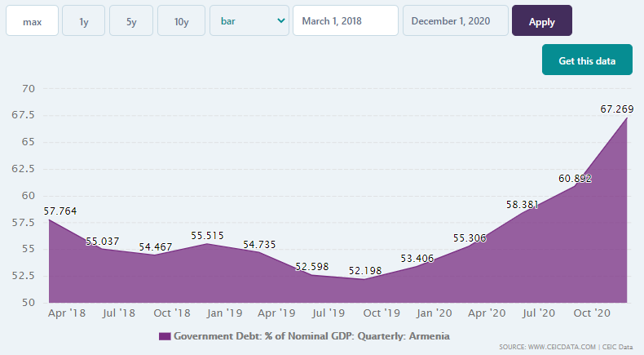The image size is (644, 355).
Task: Apply the selected date range
Action: point(542,20)
